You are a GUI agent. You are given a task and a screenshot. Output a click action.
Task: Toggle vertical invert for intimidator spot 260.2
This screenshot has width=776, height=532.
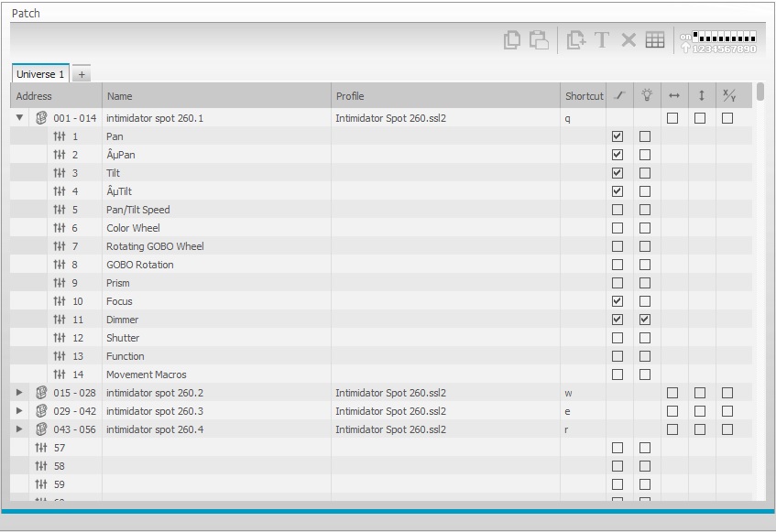(x=700, y=393)
